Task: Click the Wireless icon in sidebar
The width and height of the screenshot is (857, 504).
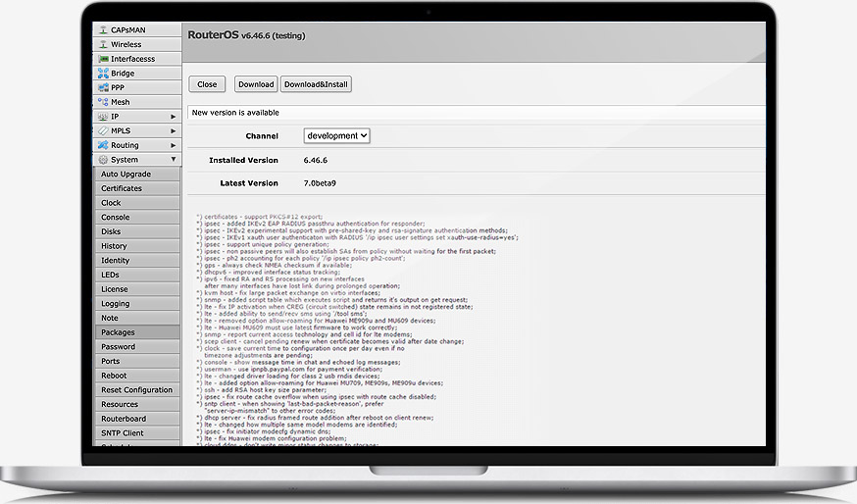Action: coord(103,44)
